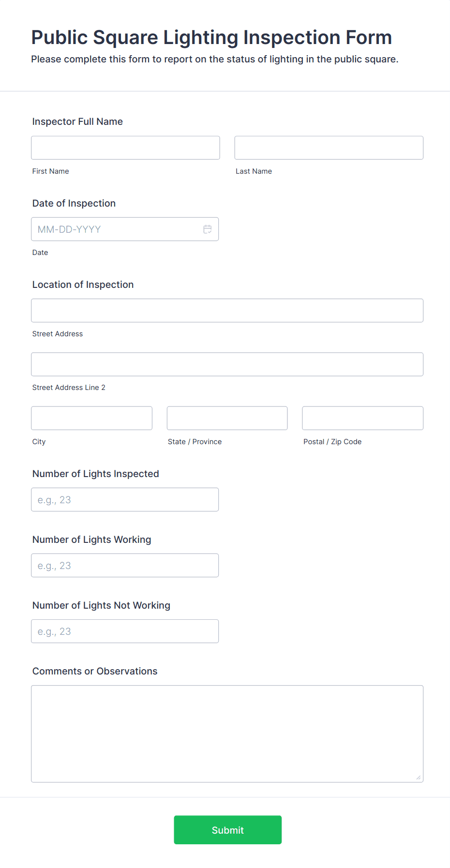Select the MM-DD-YYYY date input

(x=116, y=229)
